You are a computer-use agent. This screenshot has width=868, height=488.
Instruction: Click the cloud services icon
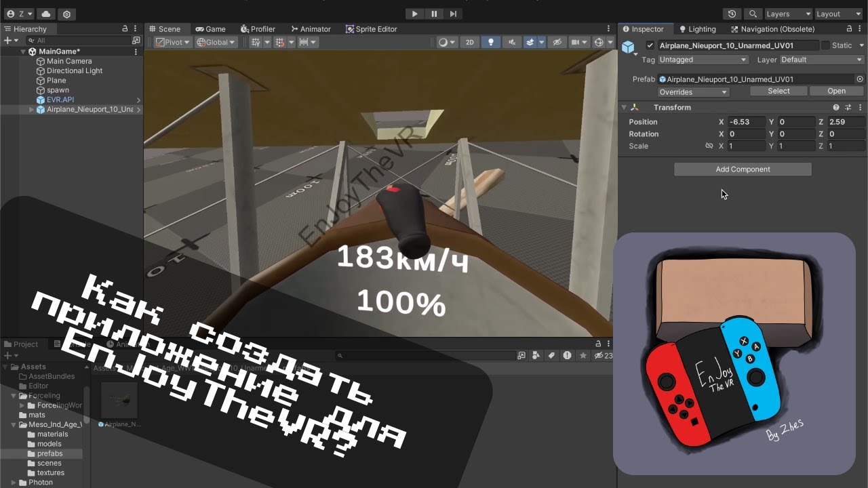(45, 14)
